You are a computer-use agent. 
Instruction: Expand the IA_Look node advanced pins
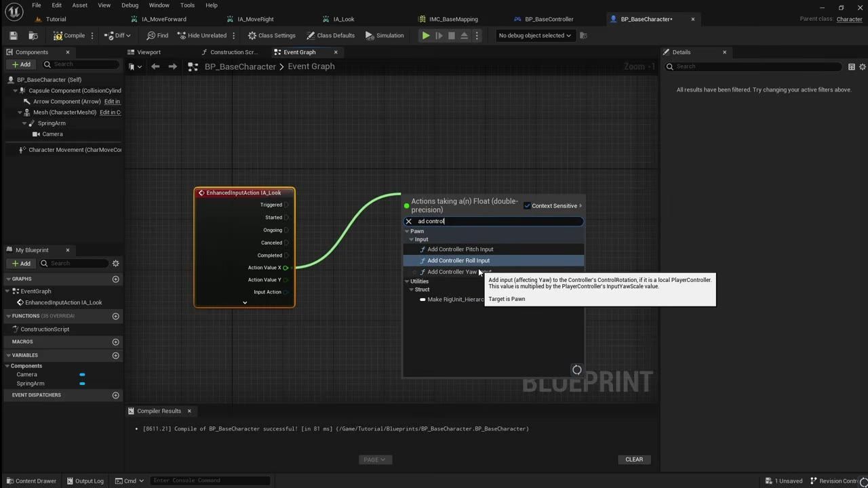245,302
